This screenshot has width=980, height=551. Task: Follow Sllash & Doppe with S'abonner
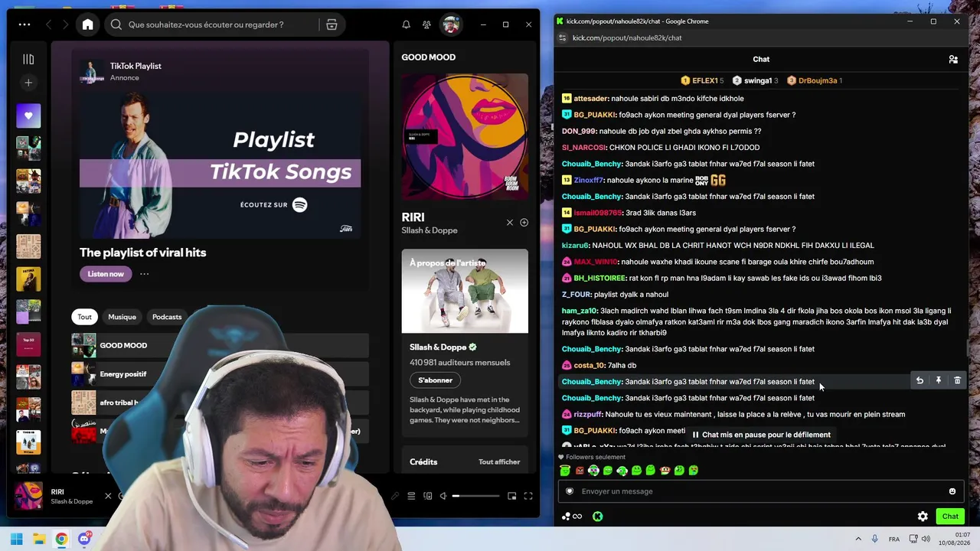click(435, 380)
